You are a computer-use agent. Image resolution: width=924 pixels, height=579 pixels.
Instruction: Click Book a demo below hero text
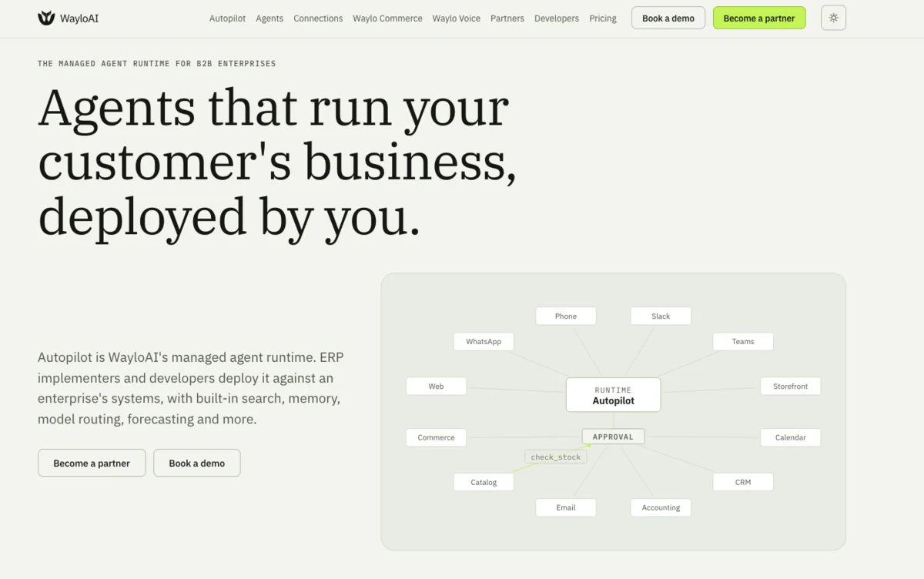click(197, 463)
